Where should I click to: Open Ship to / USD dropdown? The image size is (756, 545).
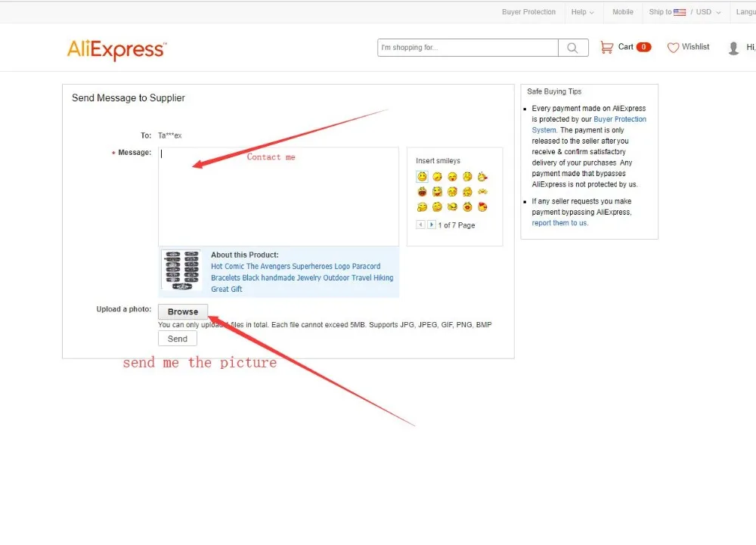(x=685, y=12)
